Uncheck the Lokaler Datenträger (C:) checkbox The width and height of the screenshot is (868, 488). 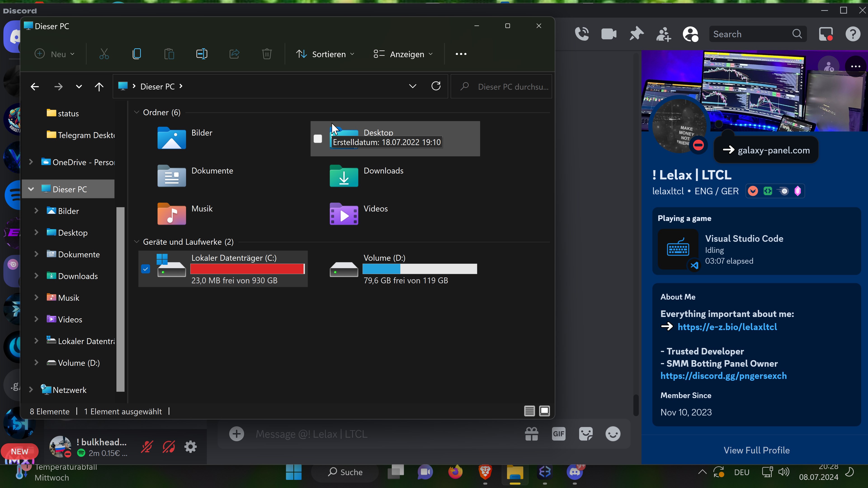146,269
